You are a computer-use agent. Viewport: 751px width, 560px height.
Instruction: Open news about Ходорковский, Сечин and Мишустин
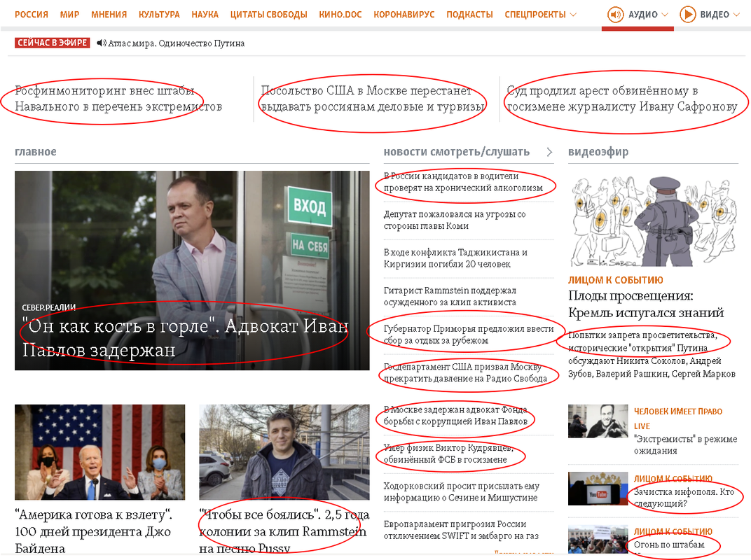461,491
